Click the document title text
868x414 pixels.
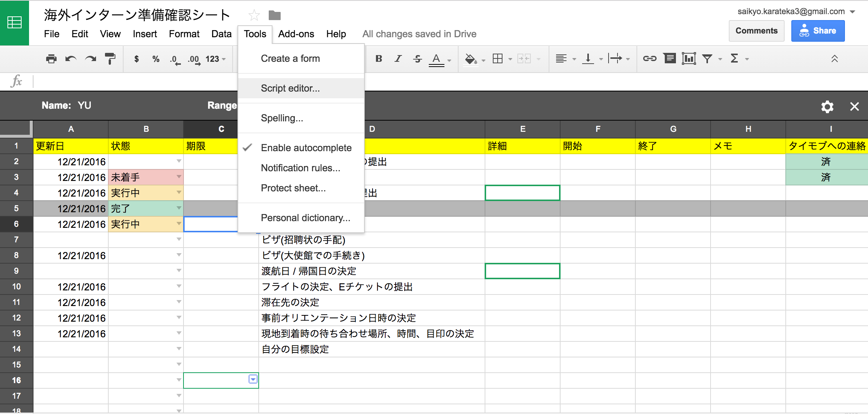[137, 15]
